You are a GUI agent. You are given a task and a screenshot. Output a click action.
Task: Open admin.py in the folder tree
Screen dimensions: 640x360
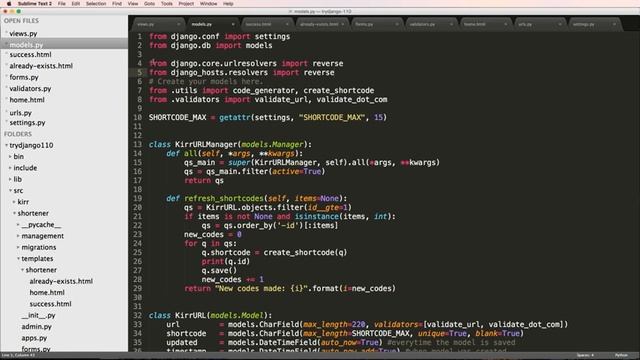tap(36, 327)
